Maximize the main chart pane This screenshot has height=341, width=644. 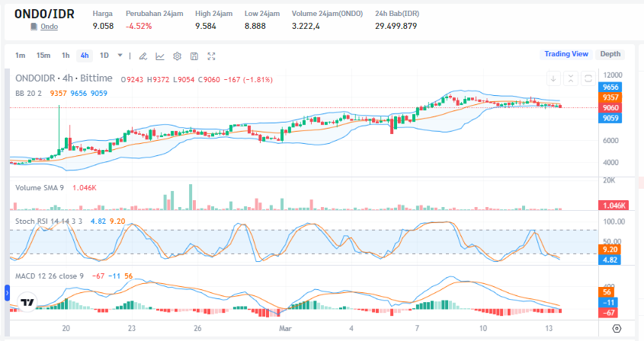pos(588,78)
